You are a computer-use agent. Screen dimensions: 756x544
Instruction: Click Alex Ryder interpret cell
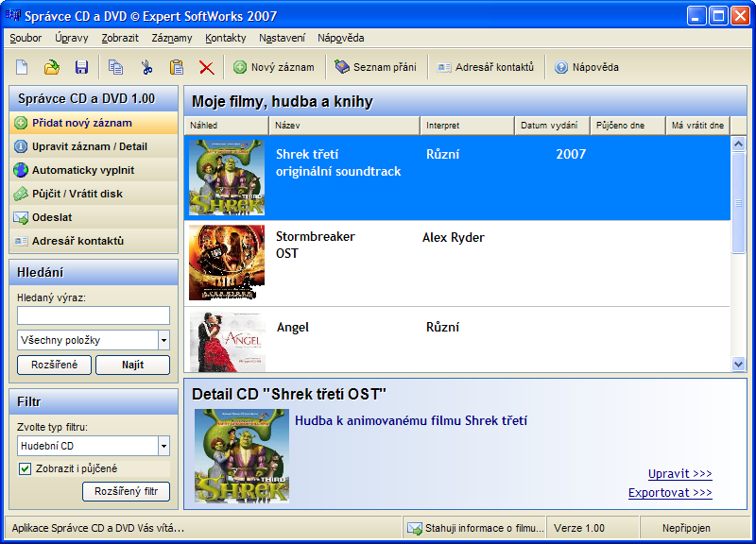pyautogui.click(x=454, y=238)
